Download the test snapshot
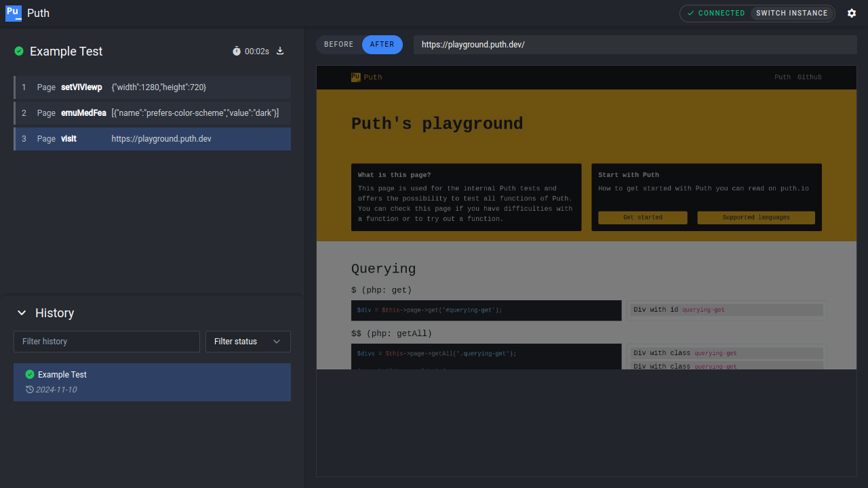The height and width of the screenshot is (488, 868). (280, 51)
